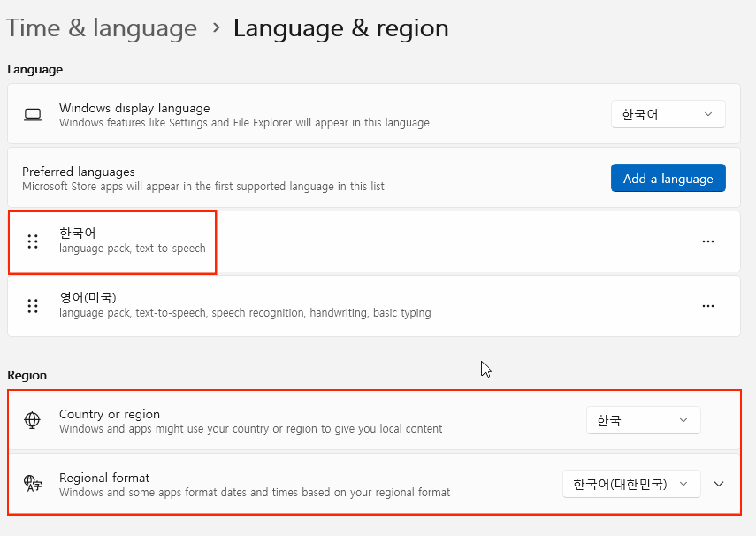Screen dimensions: 756x536
Task: Click the breadcrumb arrow after Time & language
Action: pyautogui.click(x=216, y=28)
